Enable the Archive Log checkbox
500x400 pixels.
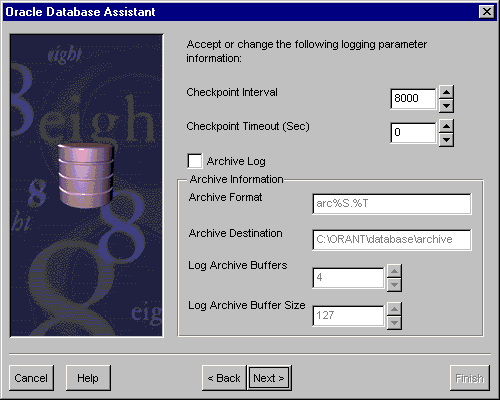click(x=195, y=161)
